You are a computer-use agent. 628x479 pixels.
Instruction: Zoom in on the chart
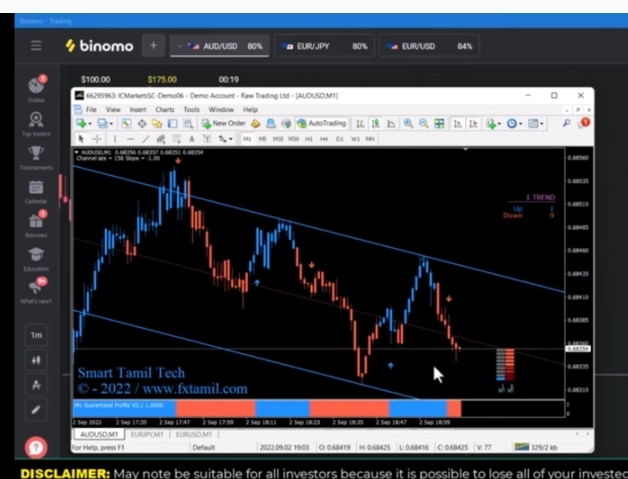tap(408, 124)
